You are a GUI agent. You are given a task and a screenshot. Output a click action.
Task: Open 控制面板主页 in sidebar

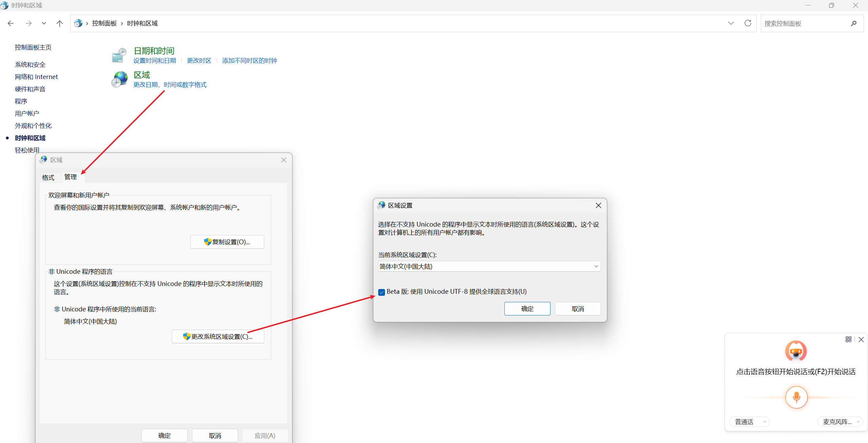point(33,47)
